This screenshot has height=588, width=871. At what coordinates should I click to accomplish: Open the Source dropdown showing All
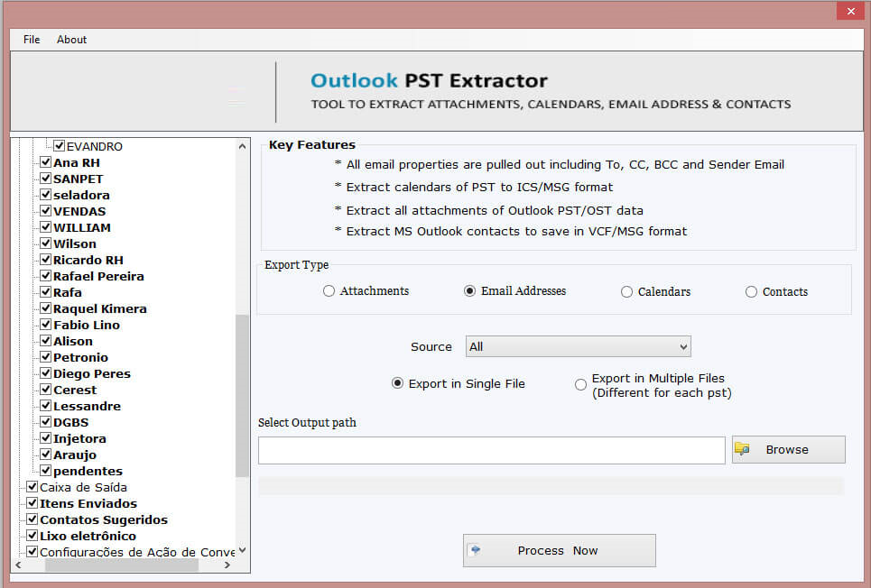tap(579, 346)
